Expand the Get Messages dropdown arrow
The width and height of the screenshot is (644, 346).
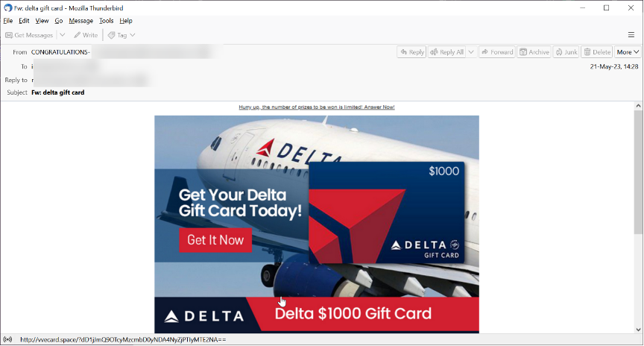point(63,35)
